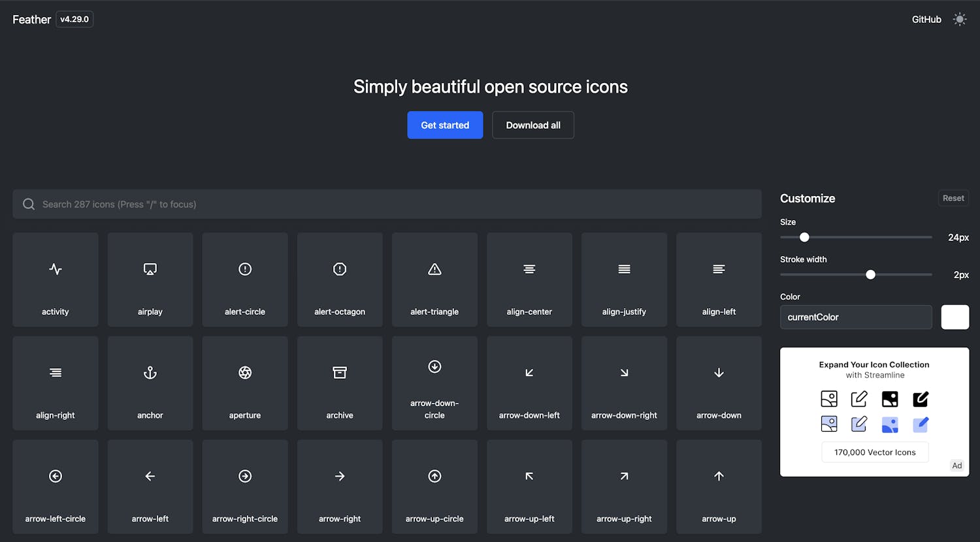Image resolution: width=980 pixels, height=542 pixels.
Task: Choose the alert-triangle icon
Action: point(434,279)
